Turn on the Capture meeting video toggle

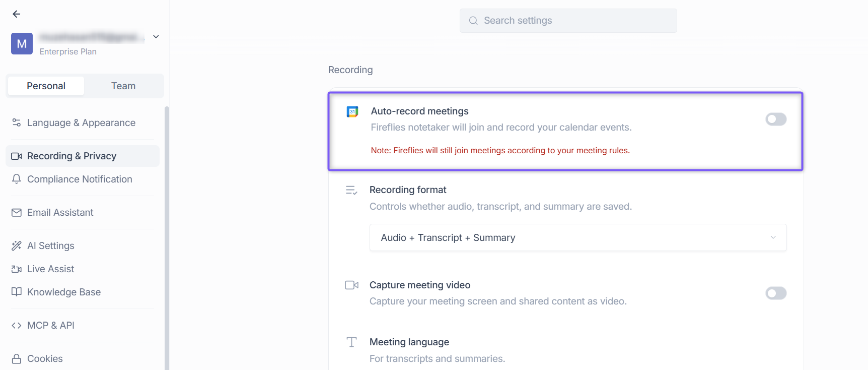pos(776,293)
